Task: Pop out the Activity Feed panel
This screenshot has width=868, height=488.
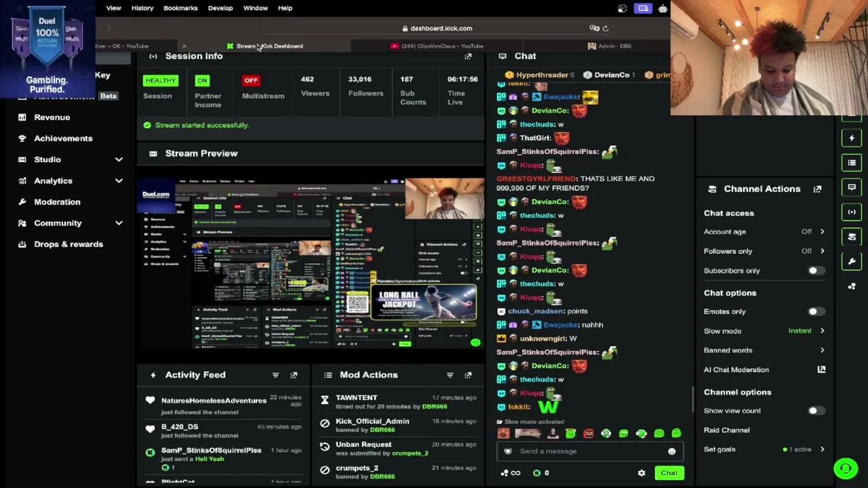Action: click(294, 375)
